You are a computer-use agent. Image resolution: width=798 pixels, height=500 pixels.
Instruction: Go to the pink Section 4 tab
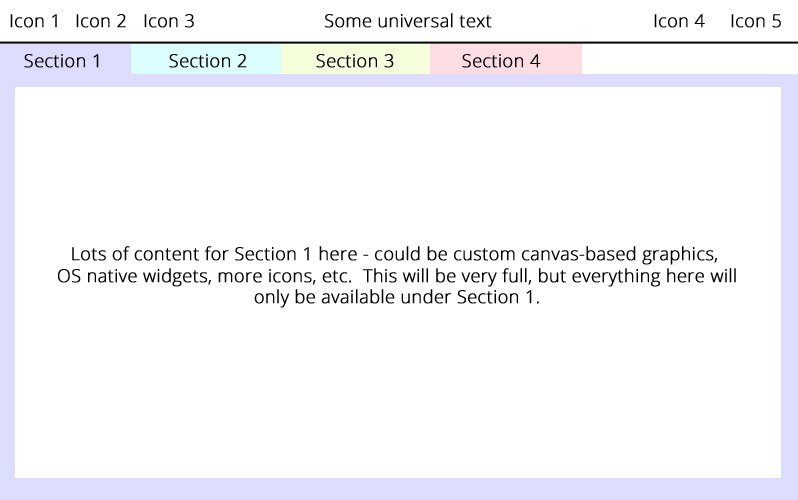pos(500,61)
